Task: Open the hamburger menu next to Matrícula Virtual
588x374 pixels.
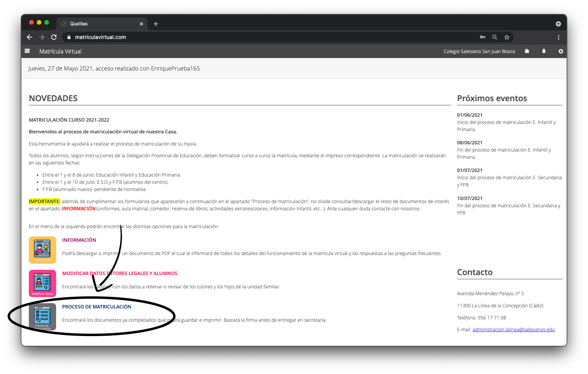Action: (x=27, y=51)
